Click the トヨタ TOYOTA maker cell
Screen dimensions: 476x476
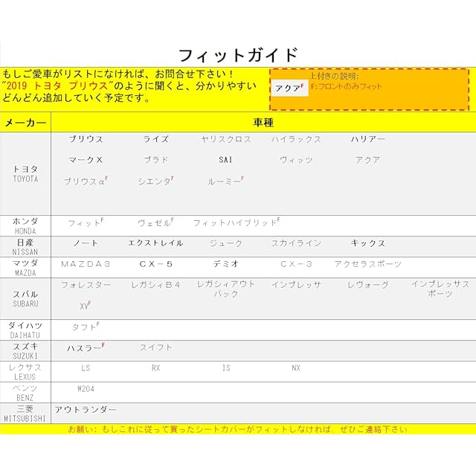25,173
